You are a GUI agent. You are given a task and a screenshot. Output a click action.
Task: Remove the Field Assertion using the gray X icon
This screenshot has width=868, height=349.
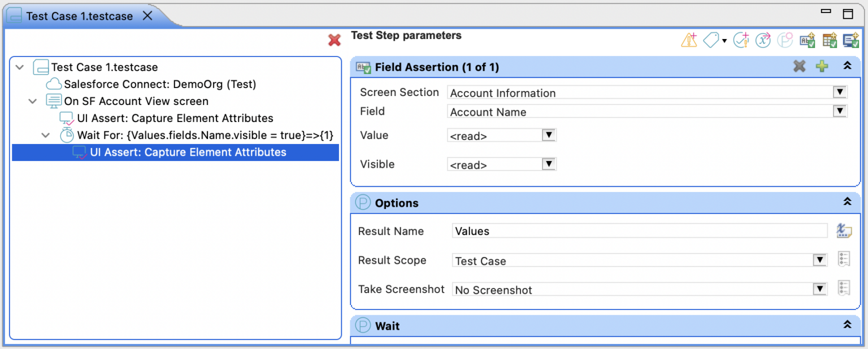coord(800,66)
